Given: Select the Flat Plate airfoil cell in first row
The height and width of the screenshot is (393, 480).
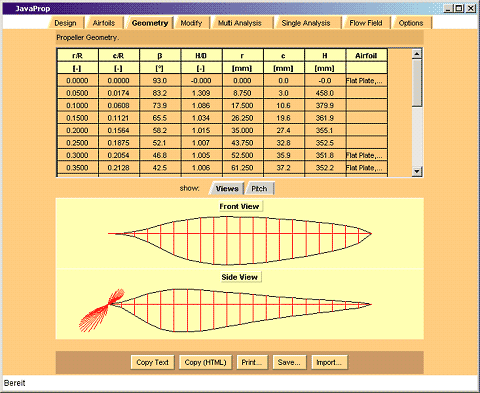Looking at the screenshot, I should point(366,81).
